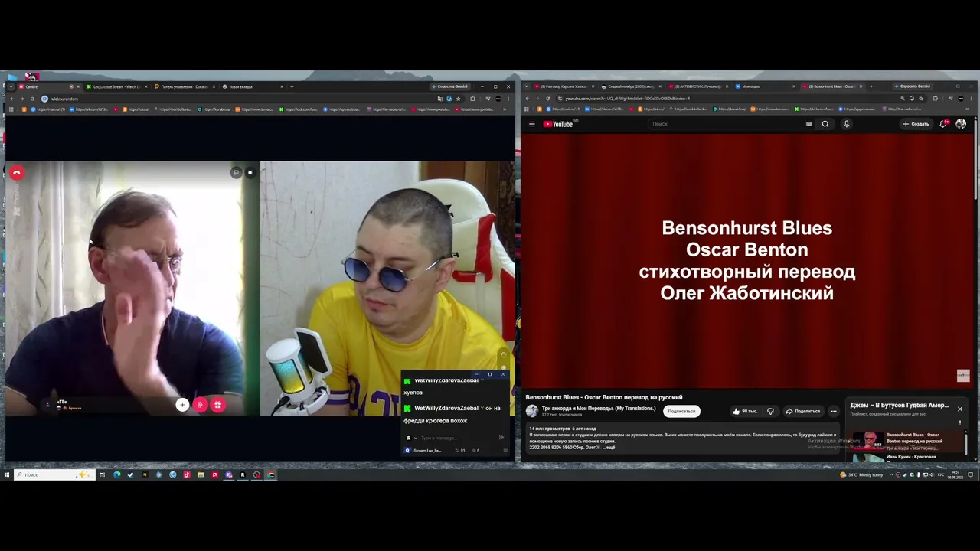980x551 pixels.
Task: Open YouTube notifications bell
Action: pos(944,124)
